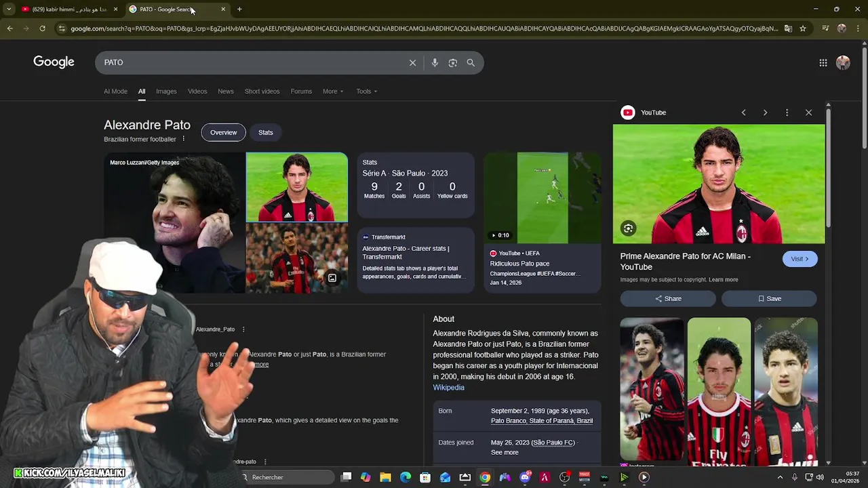Screen dimensions: 868x488
Task: Open preview panel more options menu
Action: [x=787, y=113]
